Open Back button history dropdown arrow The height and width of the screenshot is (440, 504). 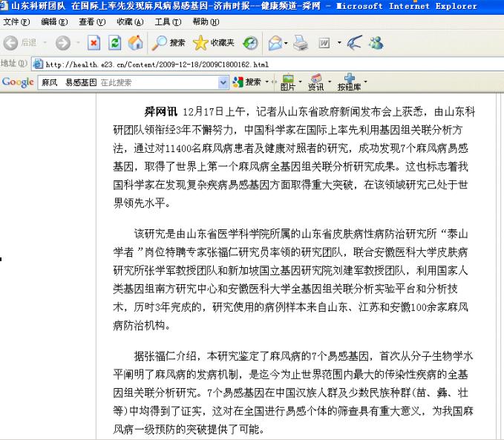pyautogui.click(x=45, y=43)
